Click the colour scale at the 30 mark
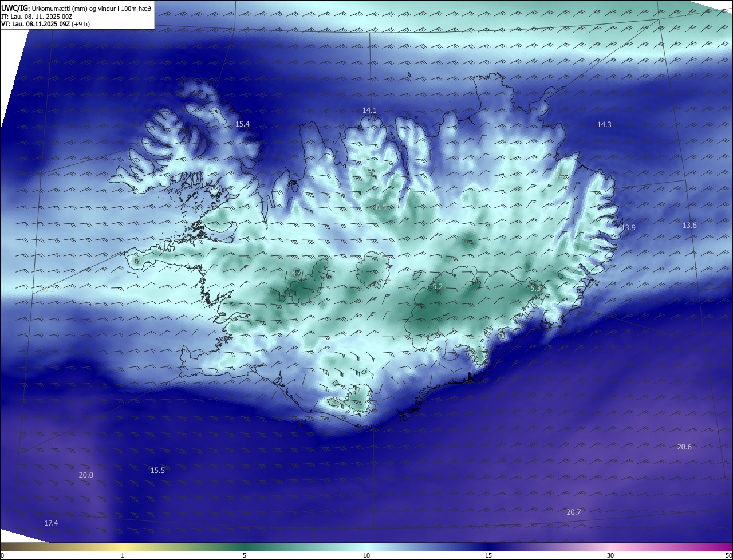 coord(610,555)
